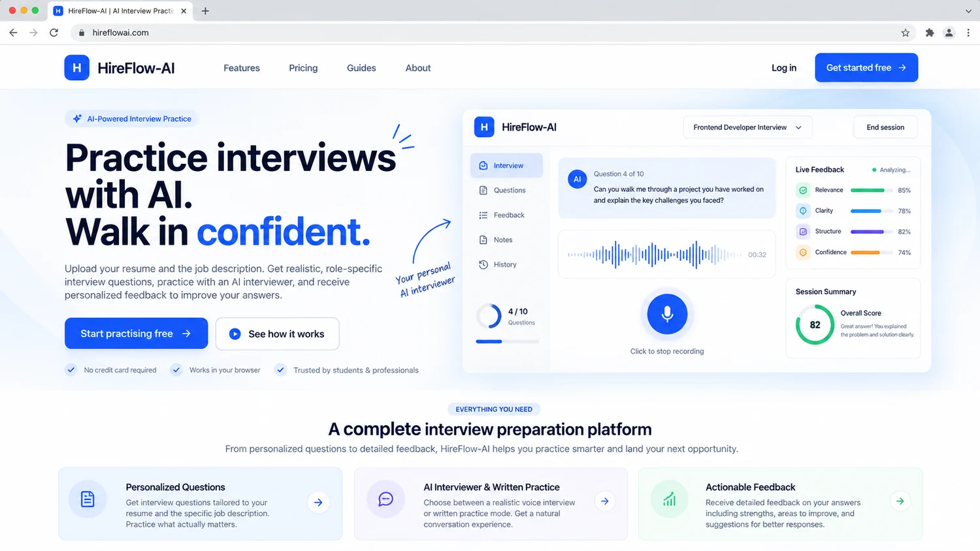Click the arrow on Personalized Questions card
Viewport: 980px width, 551px height.
coord(318,503)
